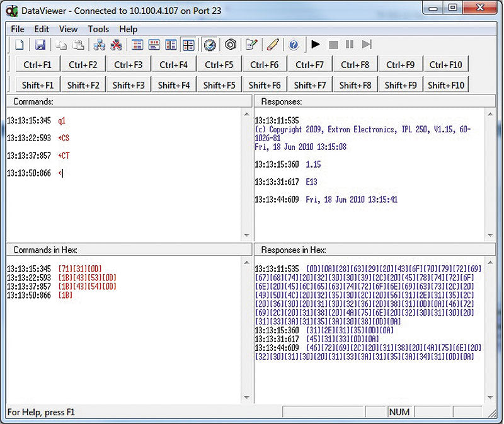This screenshot has height=424, width=504.
Task: Select the 'E13' response text
Action: tap(311, 182)
